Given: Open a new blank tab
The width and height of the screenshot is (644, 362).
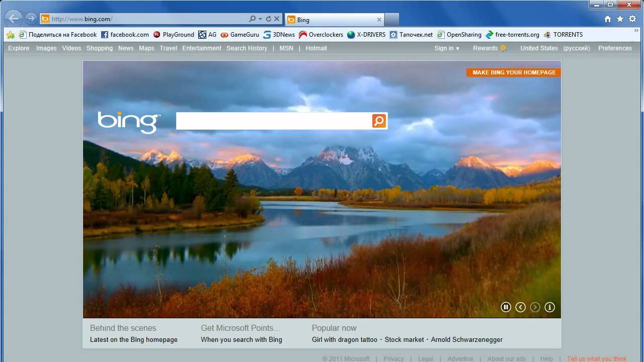Looking at the screenshot, I should (x=392, y=20).
